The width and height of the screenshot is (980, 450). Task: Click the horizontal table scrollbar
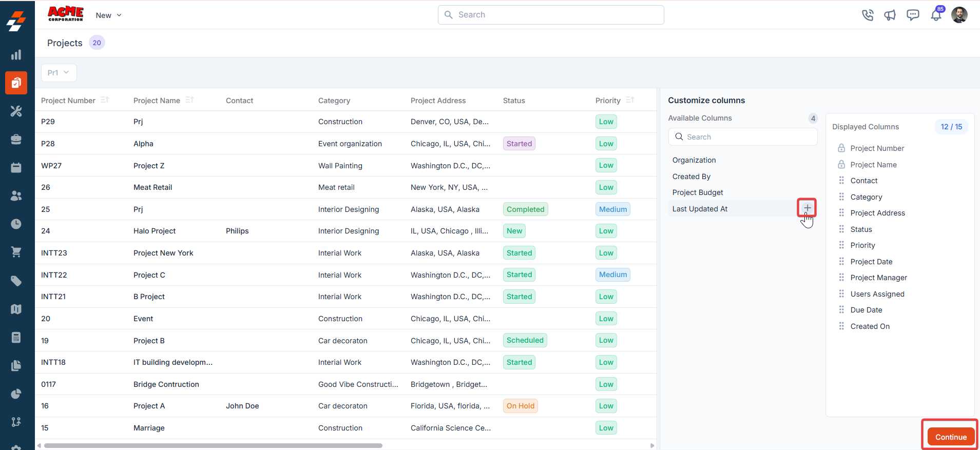pos(213,445)
